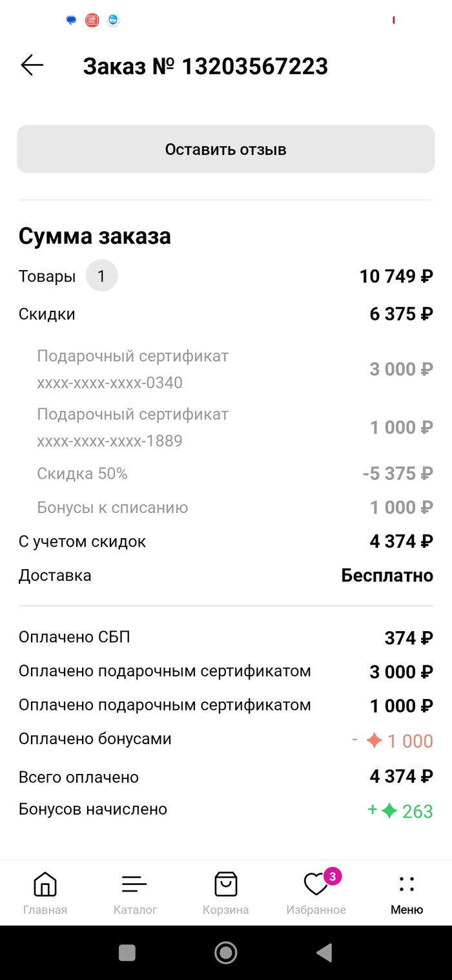Tap the Скидка 50% discount row

tap(83, 474)
